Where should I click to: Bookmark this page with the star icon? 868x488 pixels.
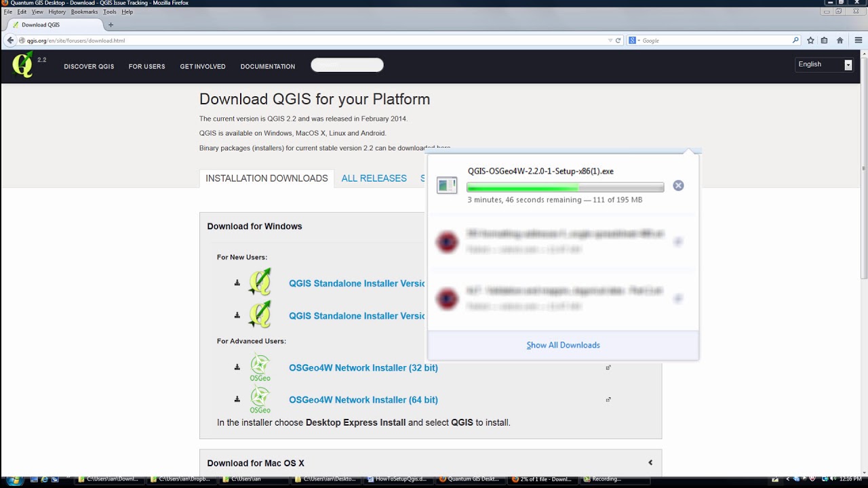[x=810, y=41]
